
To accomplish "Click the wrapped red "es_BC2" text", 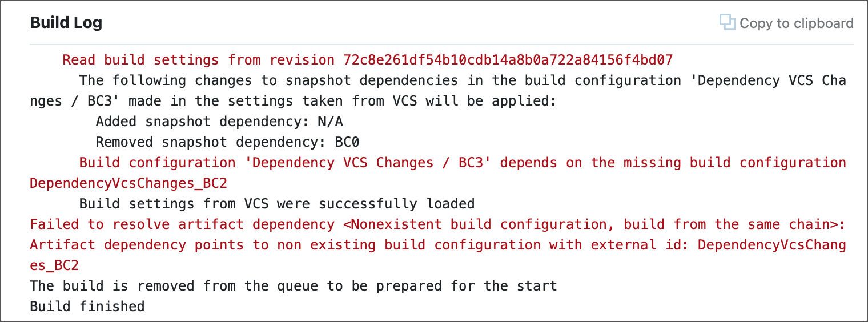I will point(54,265).
